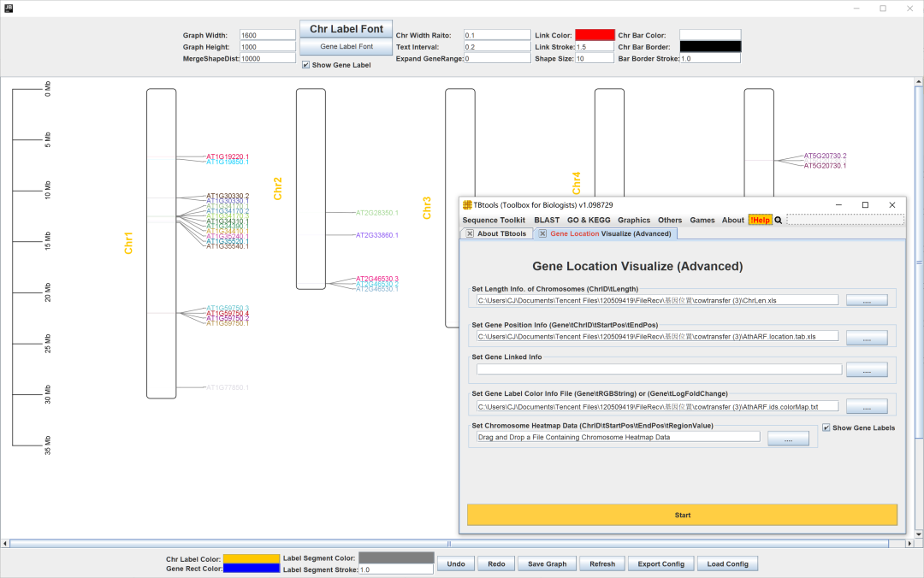
Task: Click Save Graph at the bottom
Action: tap(547, 563)
